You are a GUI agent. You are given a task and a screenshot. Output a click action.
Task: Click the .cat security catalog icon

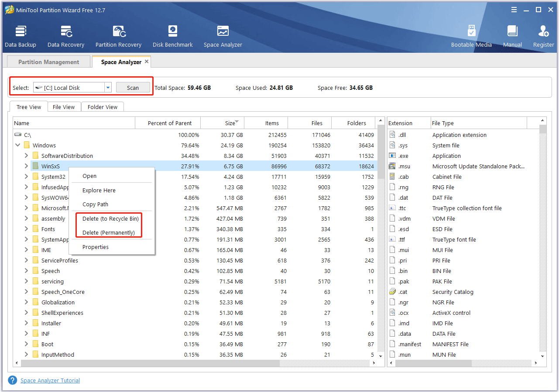point(392,292)
